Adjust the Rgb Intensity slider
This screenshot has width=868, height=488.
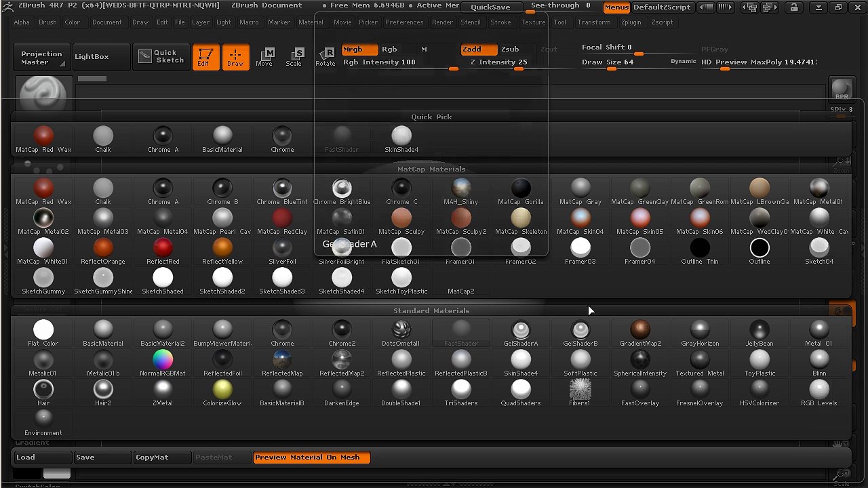(400, 62)
